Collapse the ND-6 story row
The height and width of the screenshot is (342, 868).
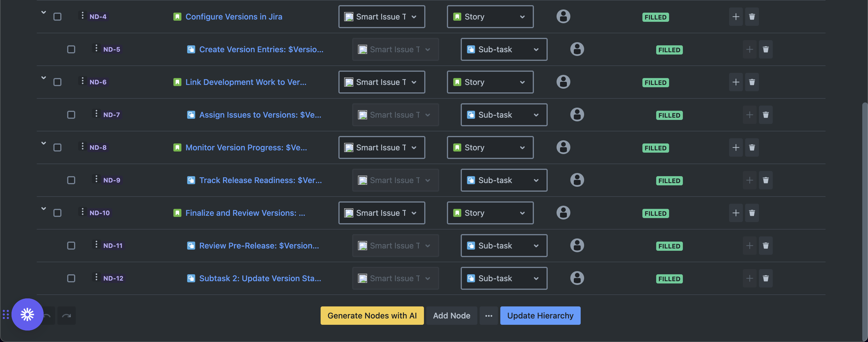point(43,78)
